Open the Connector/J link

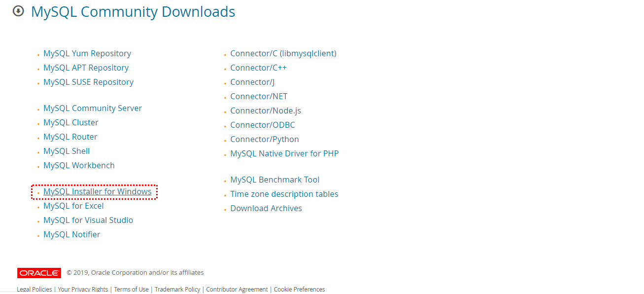[x=252, y=82]
